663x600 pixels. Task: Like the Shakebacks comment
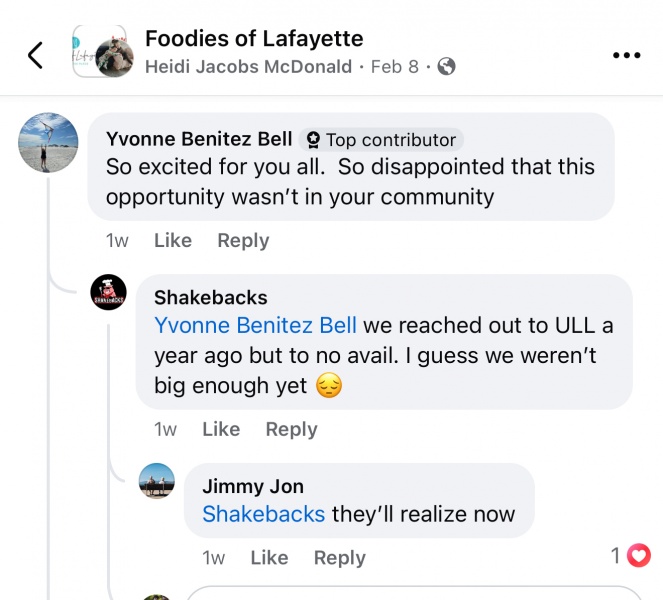[221, 429]
